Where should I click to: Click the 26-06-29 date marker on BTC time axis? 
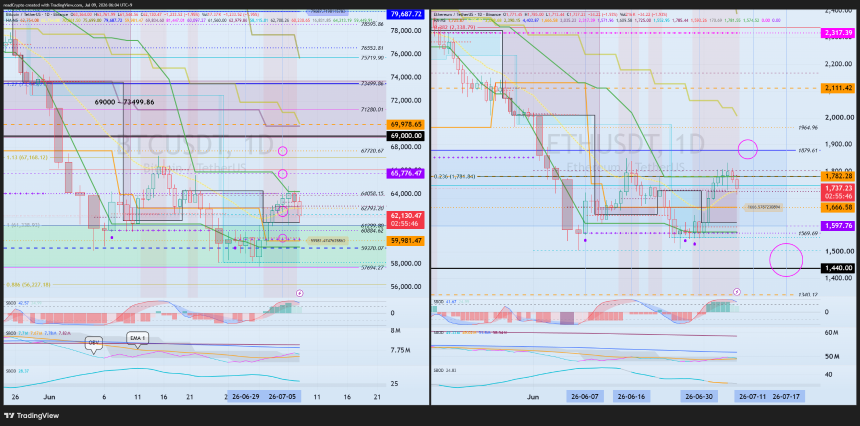click(246, 396)
